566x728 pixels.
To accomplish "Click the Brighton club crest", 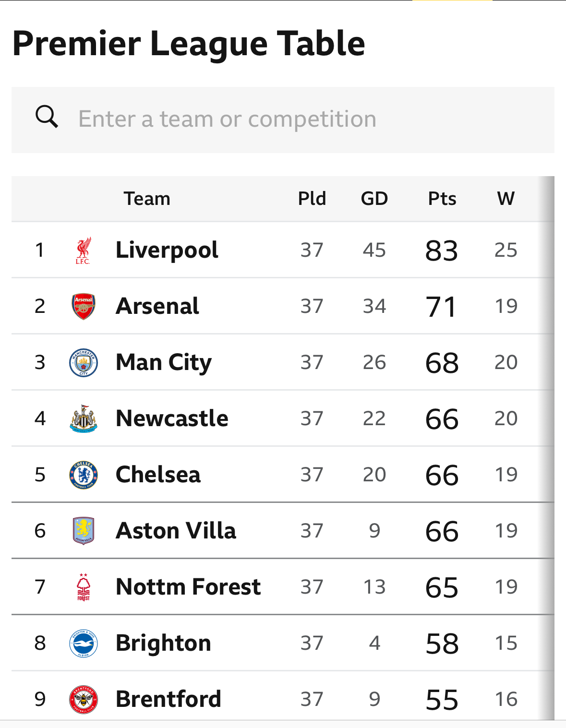I will [x=84, y=643].
